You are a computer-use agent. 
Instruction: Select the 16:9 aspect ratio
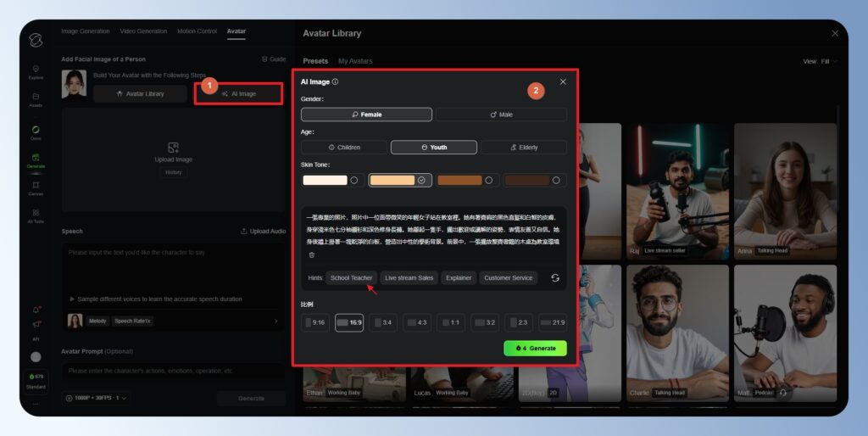pyautogui.click(x=349, y=322)
